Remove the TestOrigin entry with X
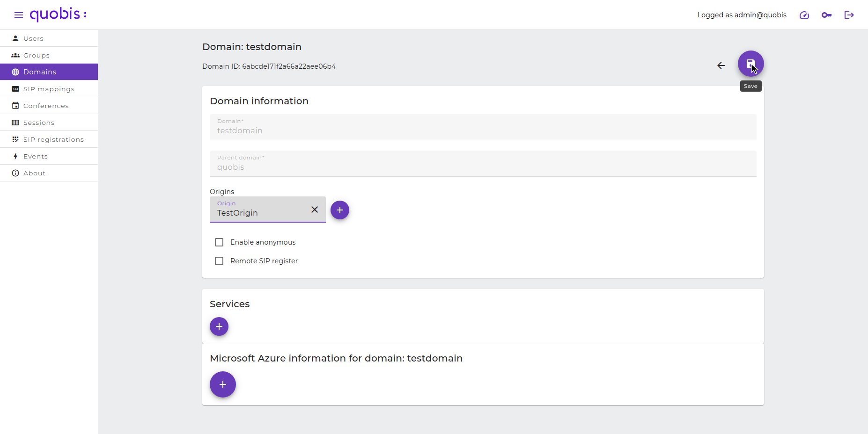The width and height of the screenshot is (868, 434). click(x=315, y=210)
